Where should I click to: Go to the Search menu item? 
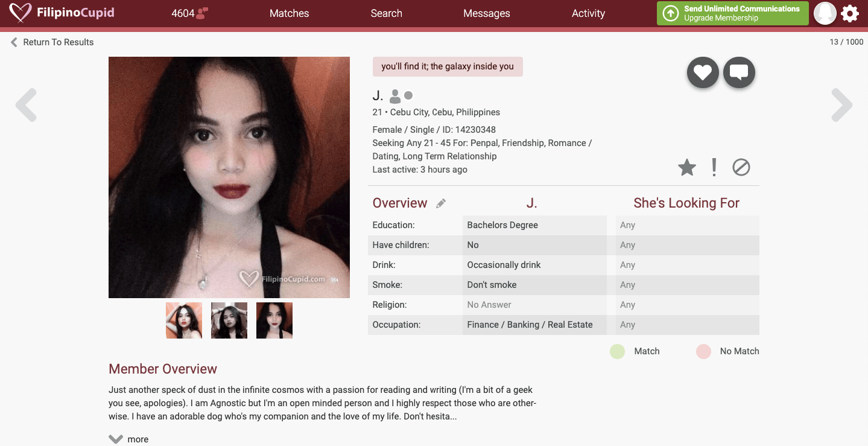386,13
